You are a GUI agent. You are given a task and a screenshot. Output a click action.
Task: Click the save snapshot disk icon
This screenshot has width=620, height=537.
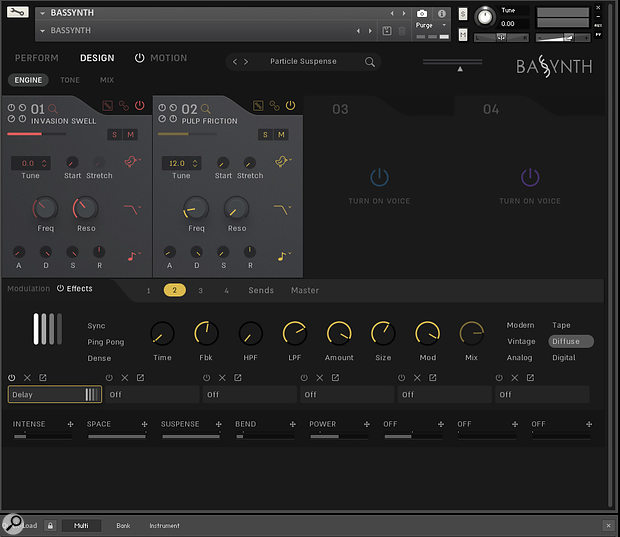[x=387, y=30]
